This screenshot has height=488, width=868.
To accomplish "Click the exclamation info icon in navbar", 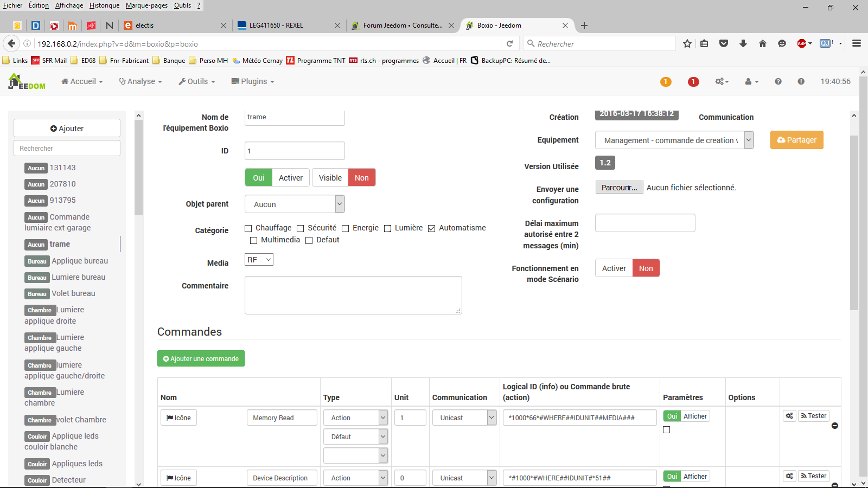I will (801, 81).
